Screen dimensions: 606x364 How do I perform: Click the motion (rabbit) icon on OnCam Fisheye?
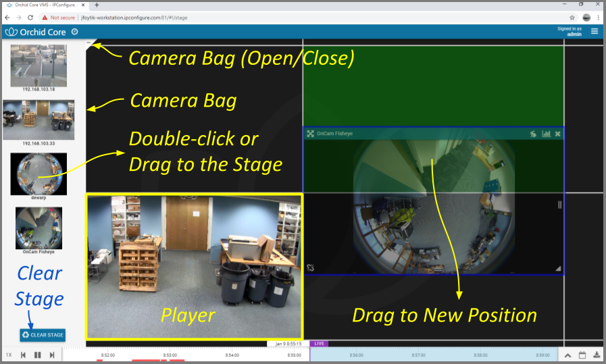[x=533, y=134]
